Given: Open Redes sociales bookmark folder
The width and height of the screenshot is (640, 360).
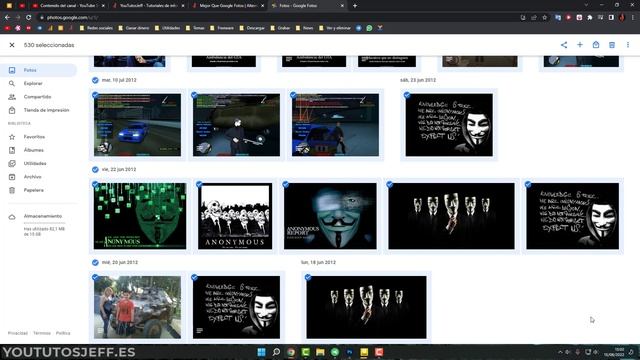Looking at the screenshot, I should pos(96,28).
